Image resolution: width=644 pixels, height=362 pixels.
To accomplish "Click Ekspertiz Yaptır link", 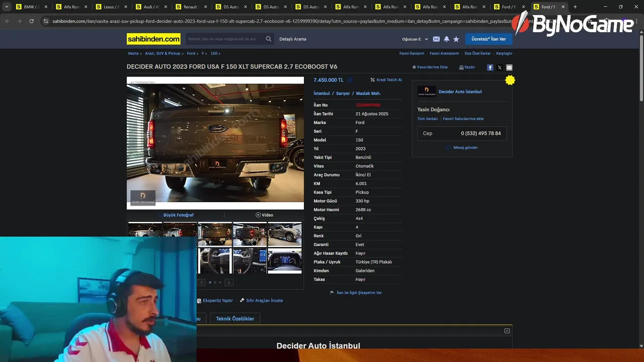I will (215, 301).
